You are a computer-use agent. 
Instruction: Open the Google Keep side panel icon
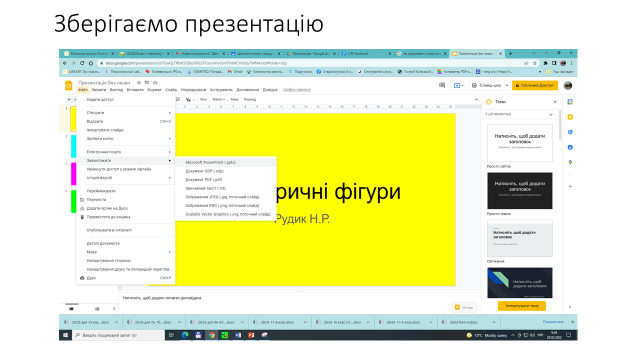[570, 117]
